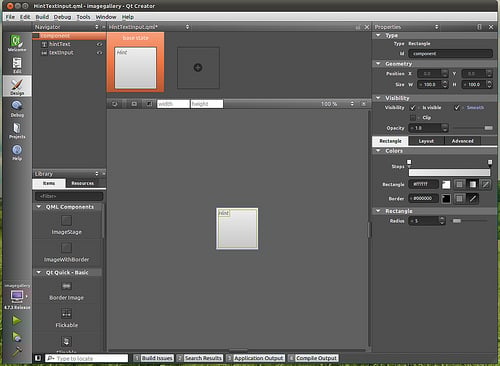500x366 pixels.
Task: Select the ImageWithBorder component icon
Action: [x=66, y=248]
